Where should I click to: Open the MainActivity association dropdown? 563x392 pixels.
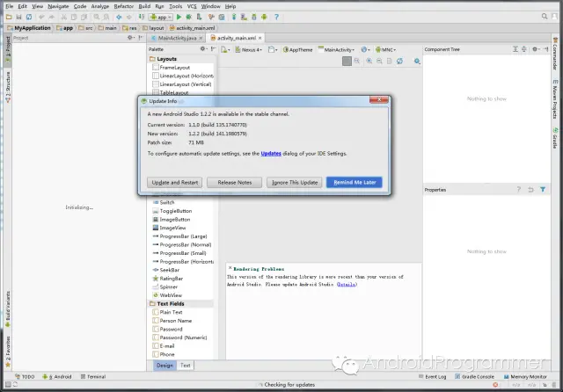336,50
